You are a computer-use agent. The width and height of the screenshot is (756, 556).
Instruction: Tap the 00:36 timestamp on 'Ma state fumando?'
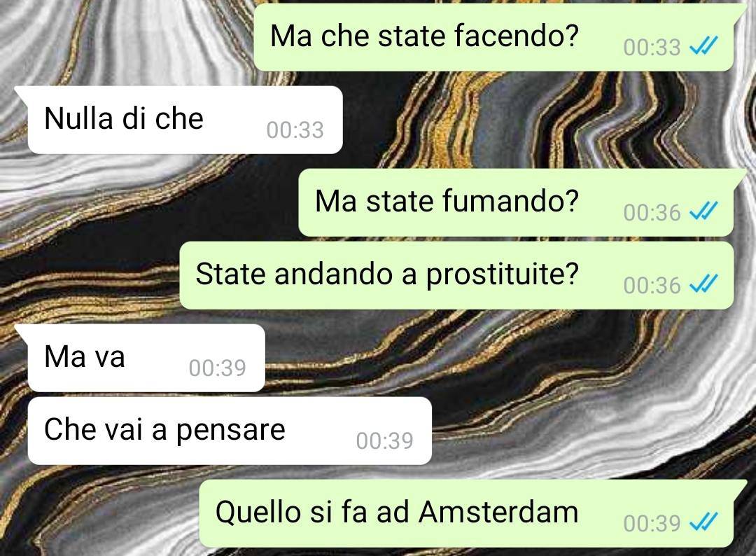click(652, 212)
